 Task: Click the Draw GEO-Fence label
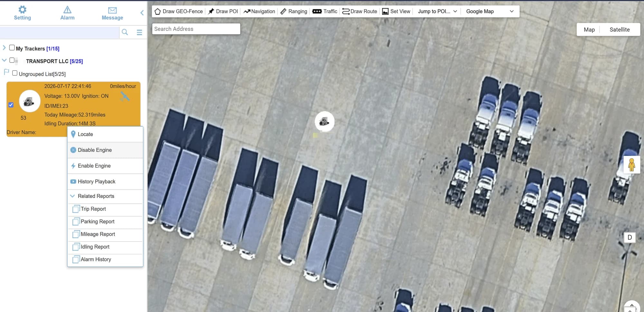183,11
